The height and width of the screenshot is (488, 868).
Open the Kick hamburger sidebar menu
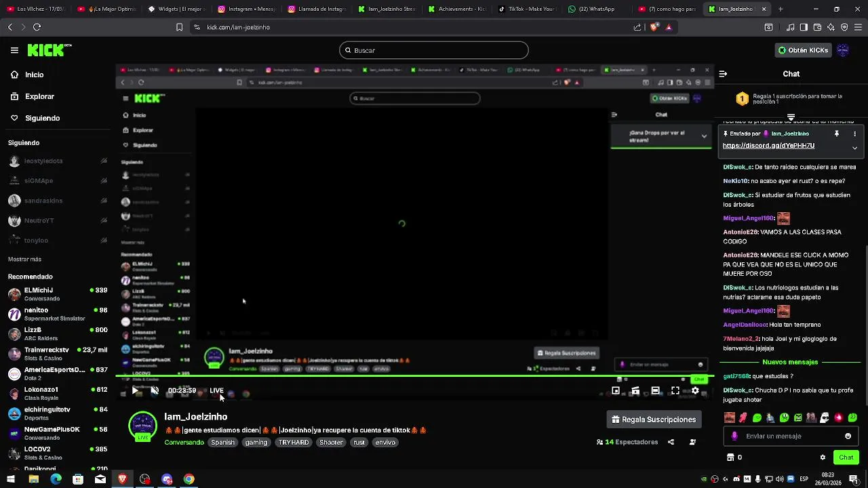[14, 50]
